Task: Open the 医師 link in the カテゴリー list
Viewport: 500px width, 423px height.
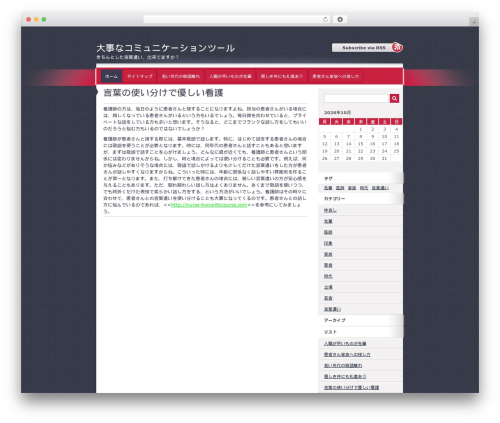Action: [328, 232]
